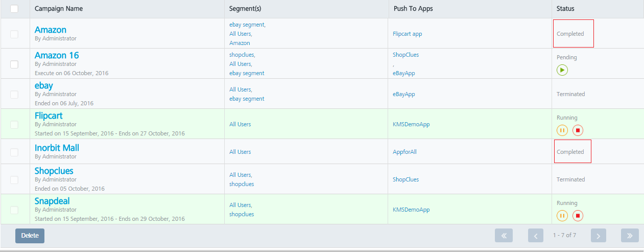The height and width of the screenshot is (252, 644).
Task: Stop the running Flipcart campaign
Action: coord(578,130)
